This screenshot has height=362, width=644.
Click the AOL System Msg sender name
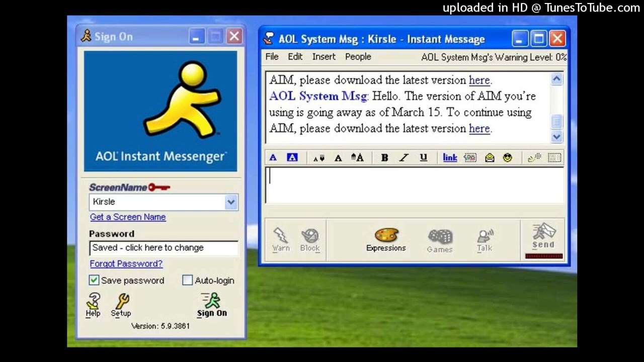[x=318, y=96]
